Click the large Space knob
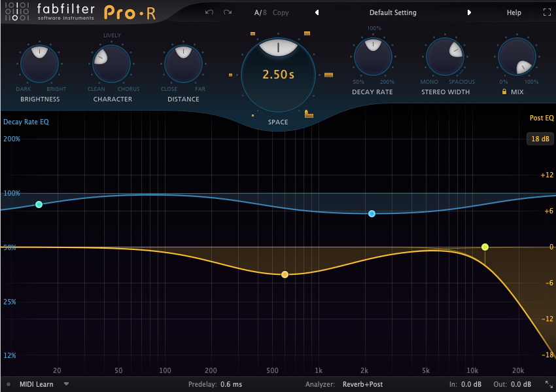Viewport: 556px width, 392px height. pos(278,75)
